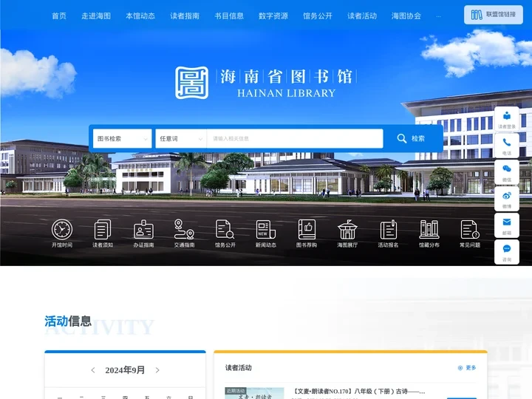The height and width of the screenshot is (399, 532).
Task: Click the 读者登录 sidebar icon
Action: (x=507, y=119)
